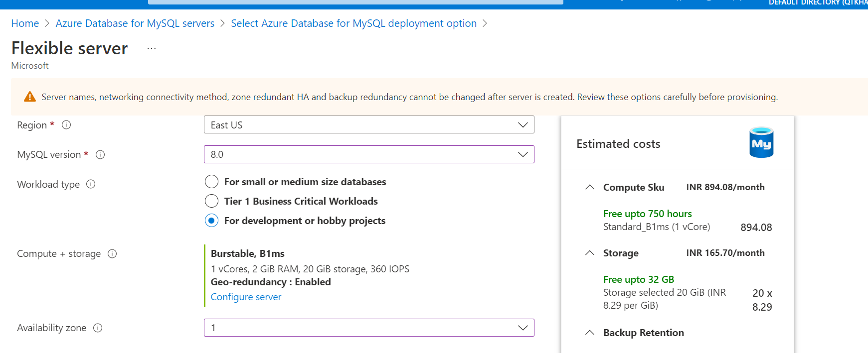Image resolution: width=868 pixels, height=353 pixels.
Task: Click the INR 894.08/month value
Action: click(725, 187)
